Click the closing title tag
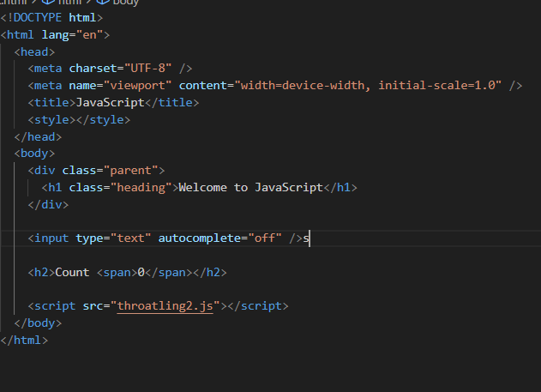The image size is (541, 392). [171, 102]
